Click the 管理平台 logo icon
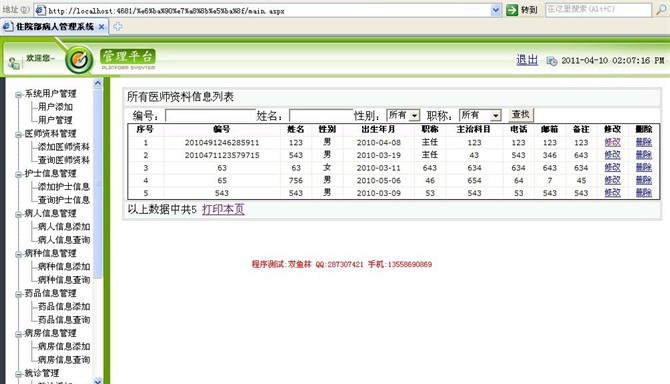Screen dimensions: 670x384 click(79, 60)
